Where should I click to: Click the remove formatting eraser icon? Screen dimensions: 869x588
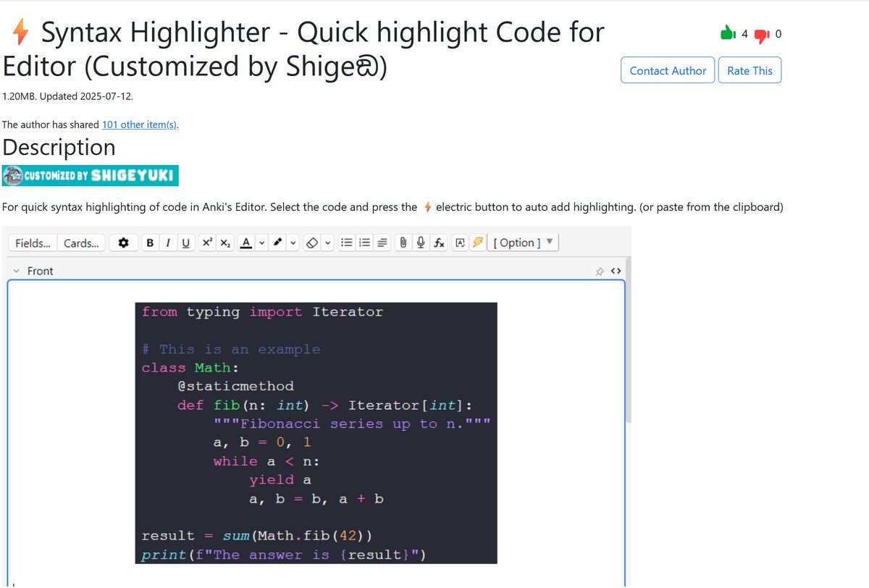(312, 243)
